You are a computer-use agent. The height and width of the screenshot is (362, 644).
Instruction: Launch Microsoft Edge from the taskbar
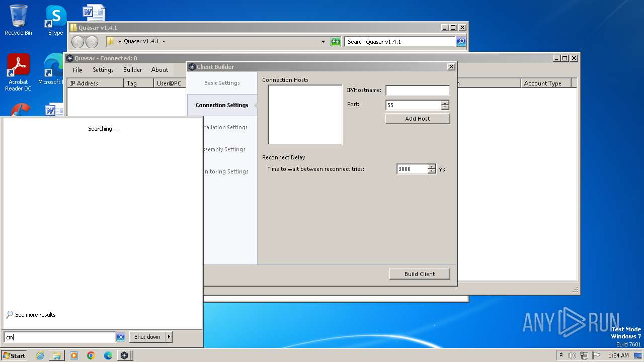108,355
